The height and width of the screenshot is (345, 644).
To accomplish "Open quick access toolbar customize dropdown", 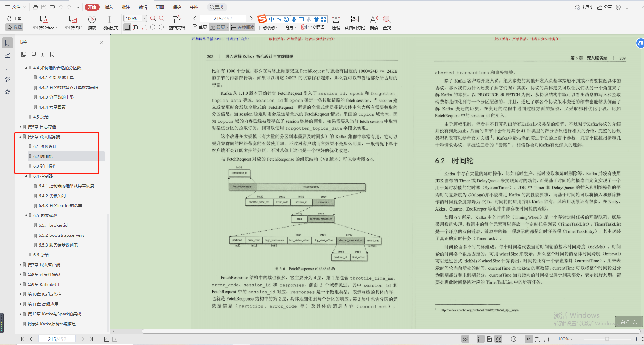I will coord(78,7).
